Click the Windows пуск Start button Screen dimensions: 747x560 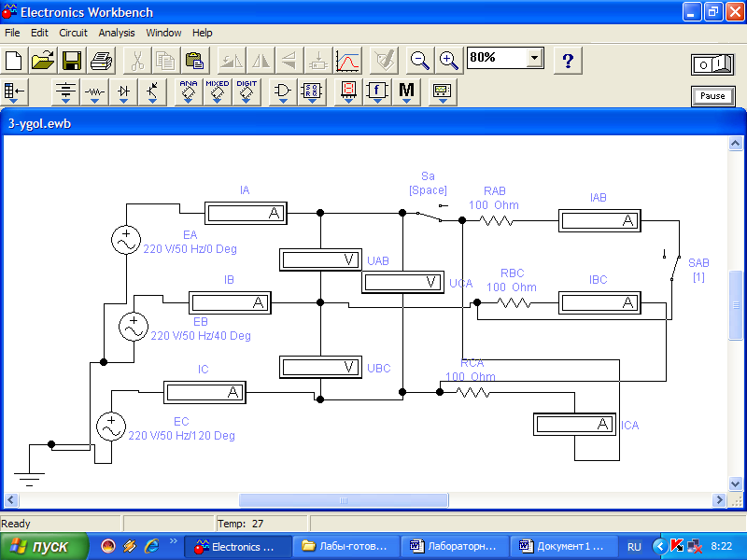(x=43, y=546)
